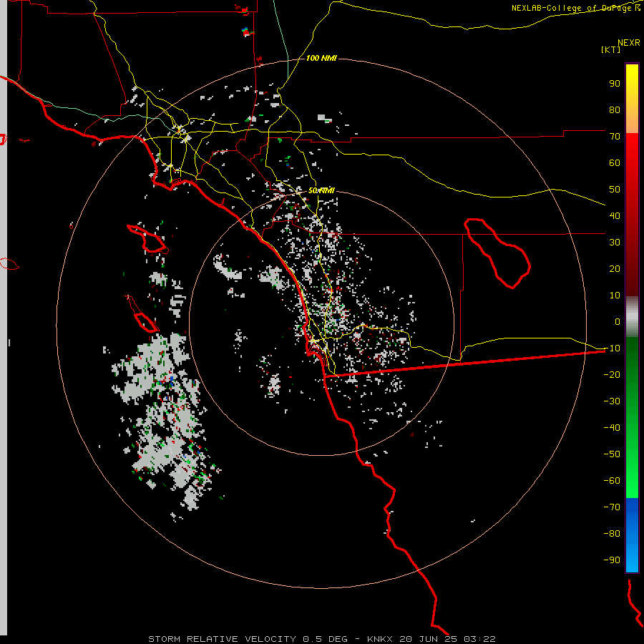Click the positive 30 scale label

(x=615, y=243)
